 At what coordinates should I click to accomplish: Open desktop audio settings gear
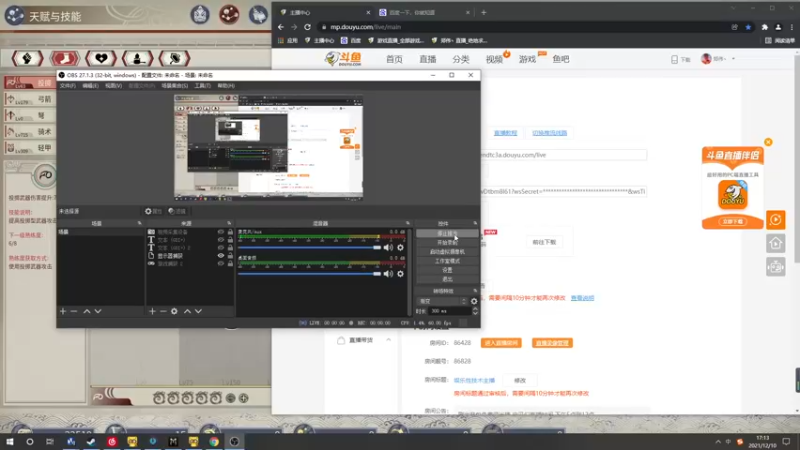click(401, 274)
